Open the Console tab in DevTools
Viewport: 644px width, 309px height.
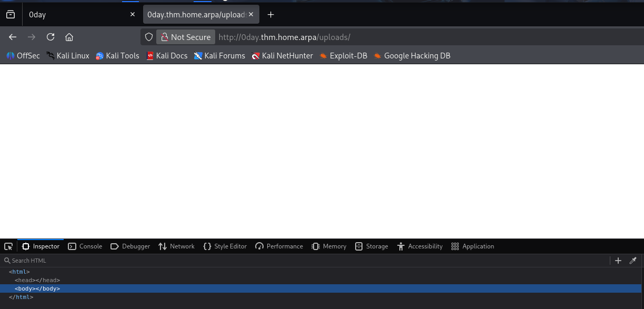[x=85, y=246]
